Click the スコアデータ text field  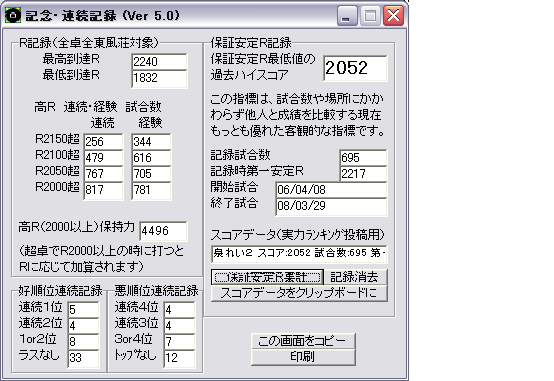(x=299, y=253)
